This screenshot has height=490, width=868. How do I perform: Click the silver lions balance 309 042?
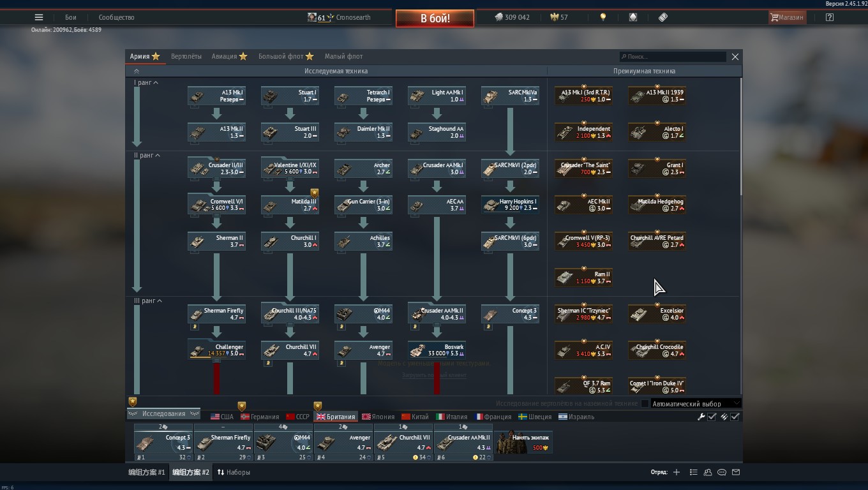[512, 17]
